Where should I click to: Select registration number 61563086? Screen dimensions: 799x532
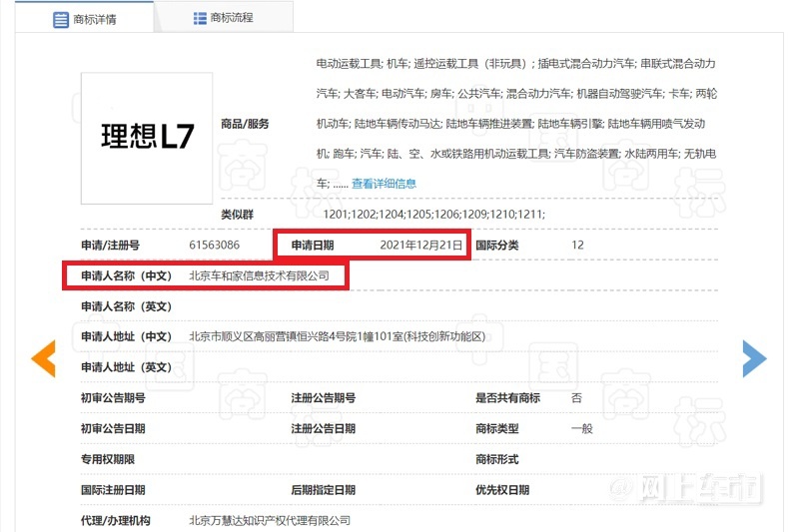[214, 245]
